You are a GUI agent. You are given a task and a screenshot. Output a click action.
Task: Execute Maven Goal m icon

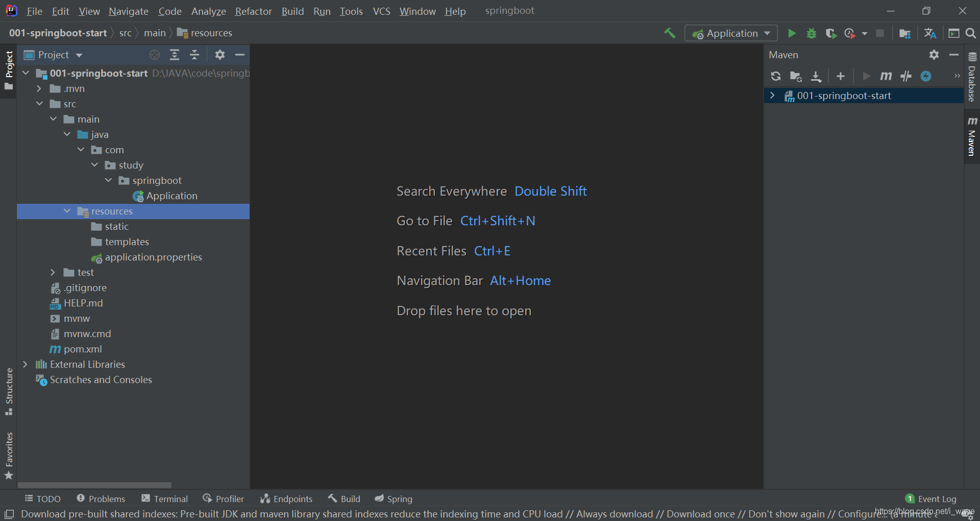tap(886, 76)
